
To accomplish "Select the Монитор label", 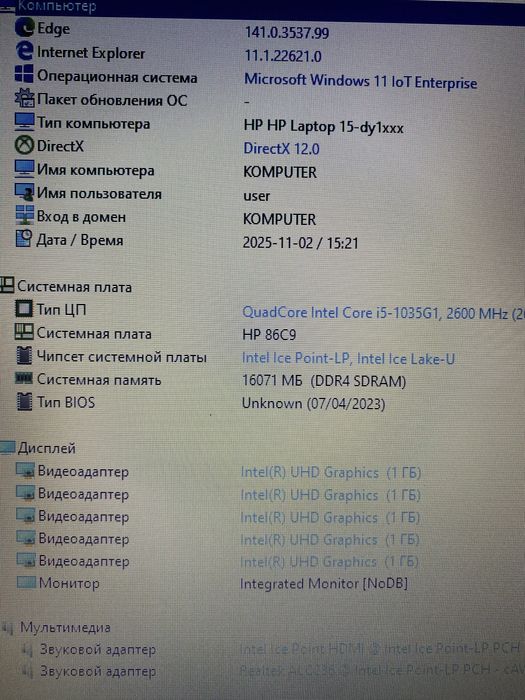I will [x=69, y=583].
